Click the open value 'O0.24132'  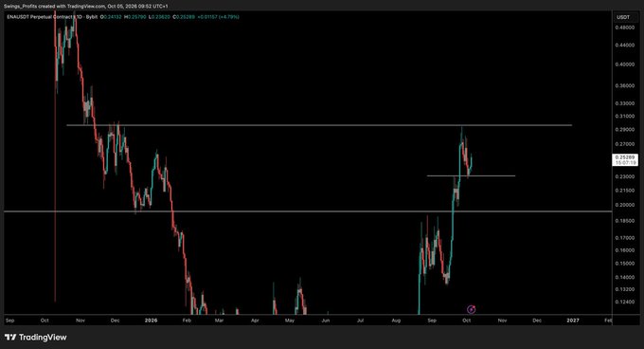pyautogui.click(x=111, y=17)
